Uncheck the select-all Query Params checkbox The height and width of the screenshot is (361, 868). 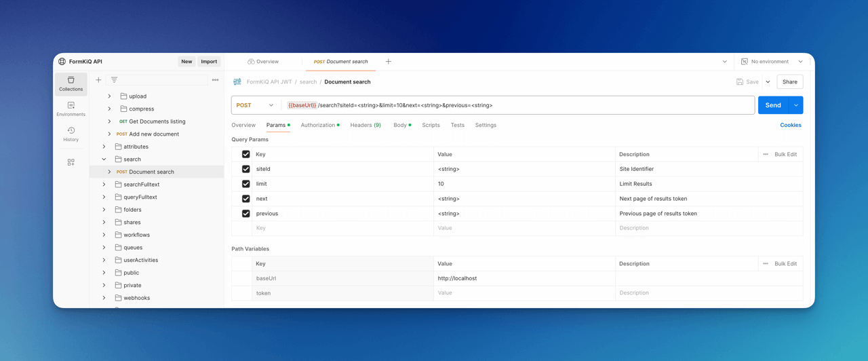tap(246, 155)
